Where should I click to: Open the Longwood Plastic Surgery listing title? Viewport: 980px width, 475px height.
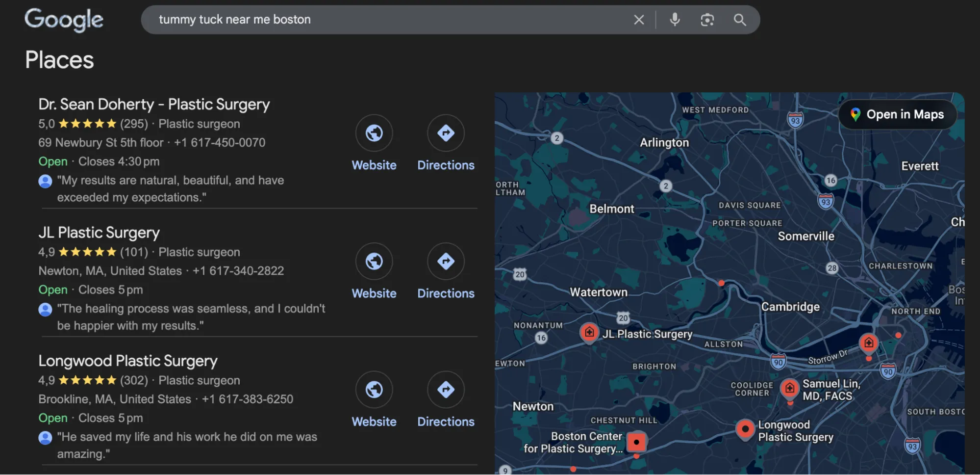coord(128,361)
